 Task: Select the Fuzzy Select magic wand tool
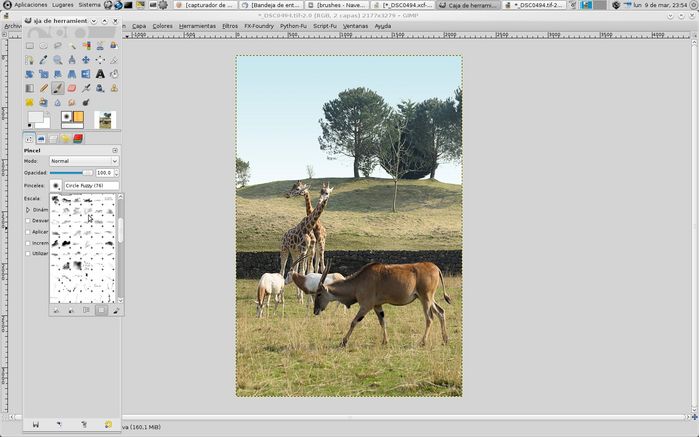pyautogui.click(x=72, y=45)
